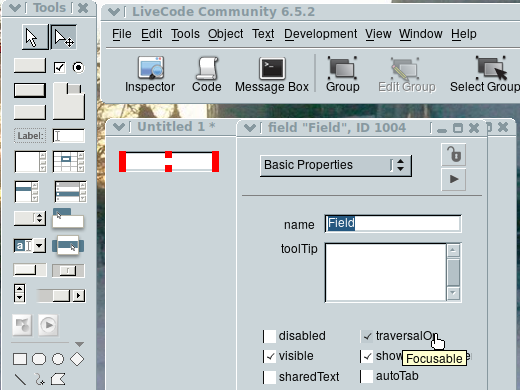Select the Edit pointer tool
Image resolution: width=520 pixels, height=390 pixels.
click(64, 37)
